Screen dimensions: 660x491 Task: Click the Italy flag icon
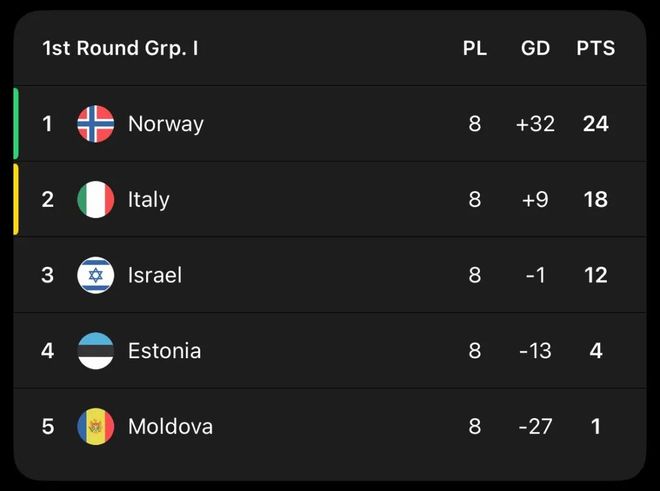pos(96,200)
